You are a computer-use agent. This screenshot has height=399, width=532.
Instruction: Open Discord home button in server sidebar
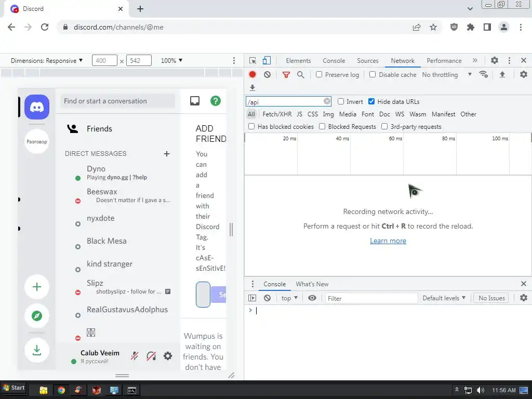pos(37,107)
